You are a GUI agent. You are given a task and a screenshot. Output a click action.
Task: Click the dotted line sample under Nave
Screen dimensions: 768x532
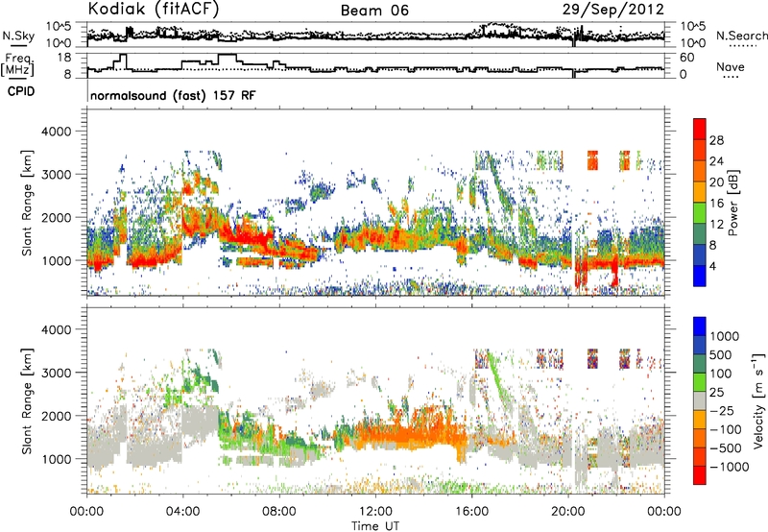[731, 78]
